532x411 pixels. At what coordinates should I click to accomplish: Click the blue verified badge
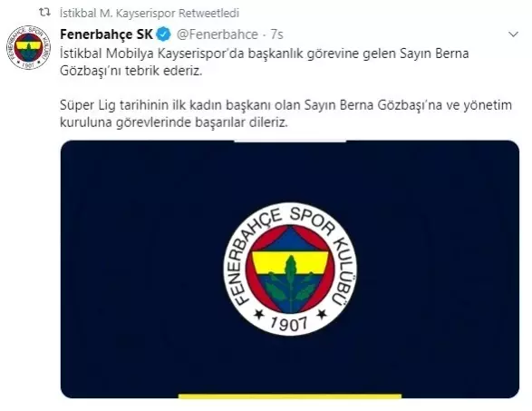tap(163, 34)
